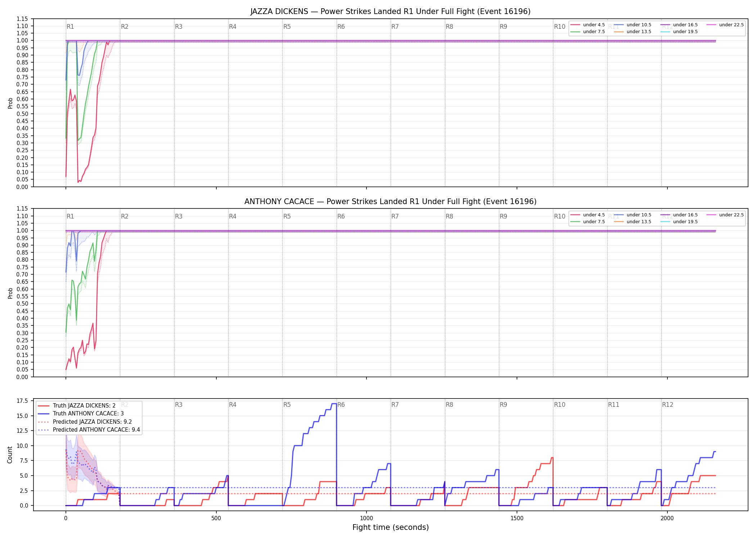Screen dimensions: 756x540
Task: Select 'under 22.5' legend entry in top chart
Action: [725, 25]
